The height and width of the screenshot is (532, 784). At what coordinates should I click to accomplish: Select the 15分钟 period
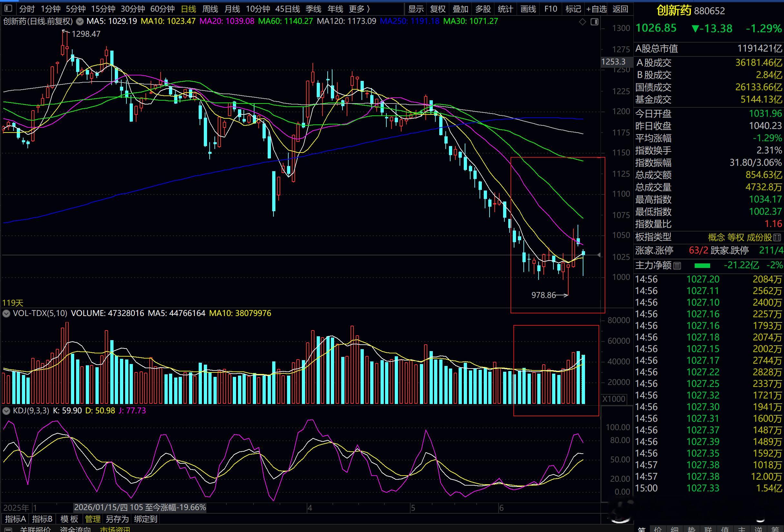click(103, 9)
